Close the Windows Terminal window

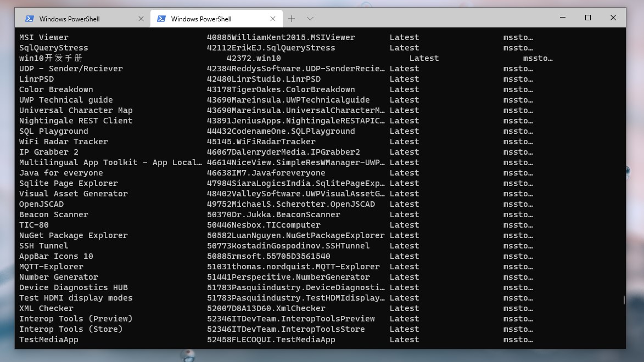pyautogui.click(x=613, y=18)
